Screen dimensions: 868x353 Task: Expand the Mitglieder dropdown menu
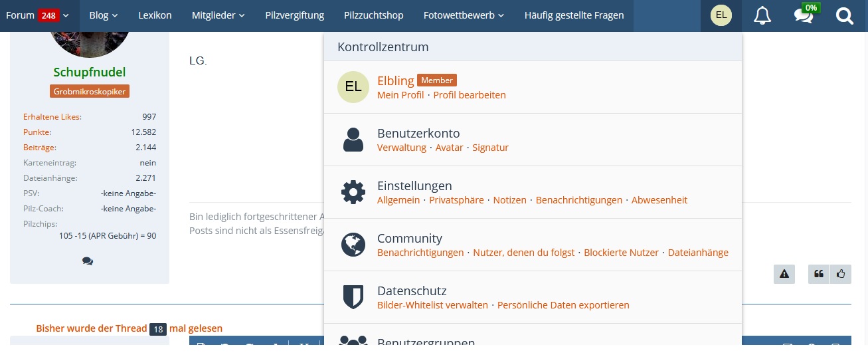pos(218,15)
